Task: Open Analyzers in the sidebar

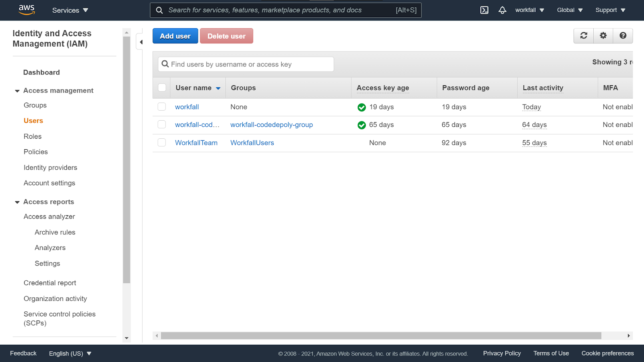Action: [x=50, y=248]
